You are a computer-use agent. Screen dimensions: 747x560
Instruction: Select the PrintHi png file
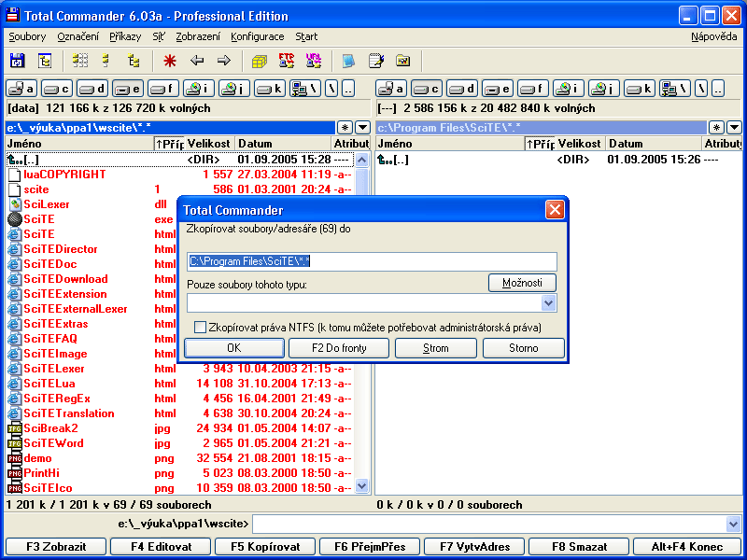pyautogui.click(x=180, y=473)
